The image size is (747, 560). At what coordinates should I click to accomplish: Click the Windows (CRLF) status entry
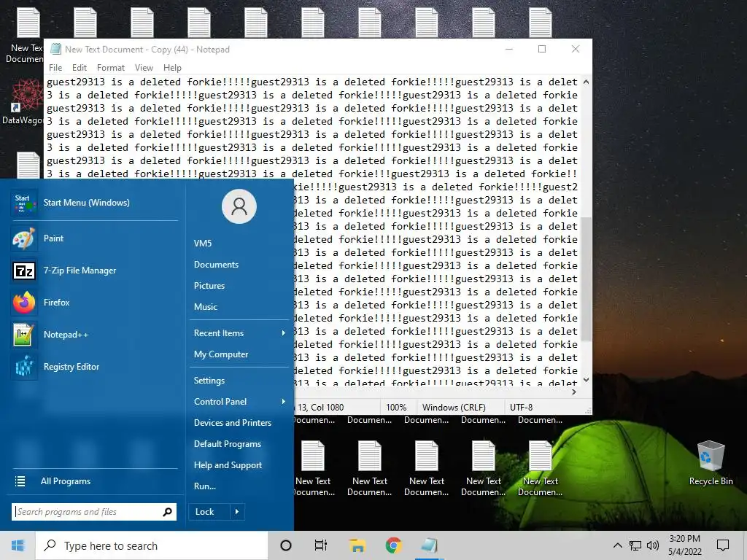point(454,408)
